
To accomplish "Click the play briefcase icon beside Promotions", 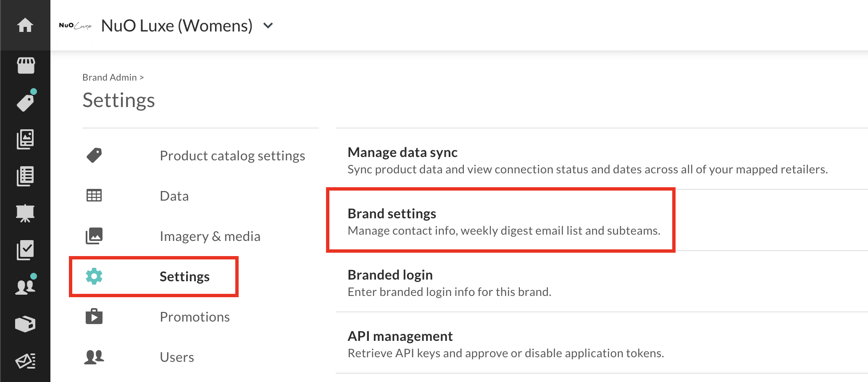I will [x=94, y=317].
